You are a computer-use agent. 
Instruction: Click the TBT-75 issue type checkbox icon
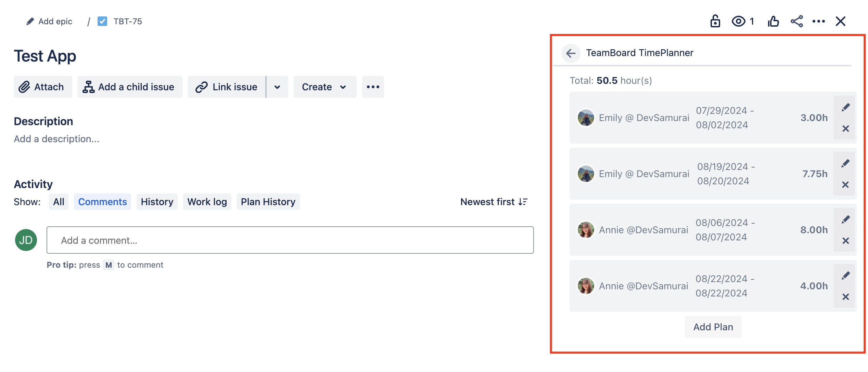102,22
